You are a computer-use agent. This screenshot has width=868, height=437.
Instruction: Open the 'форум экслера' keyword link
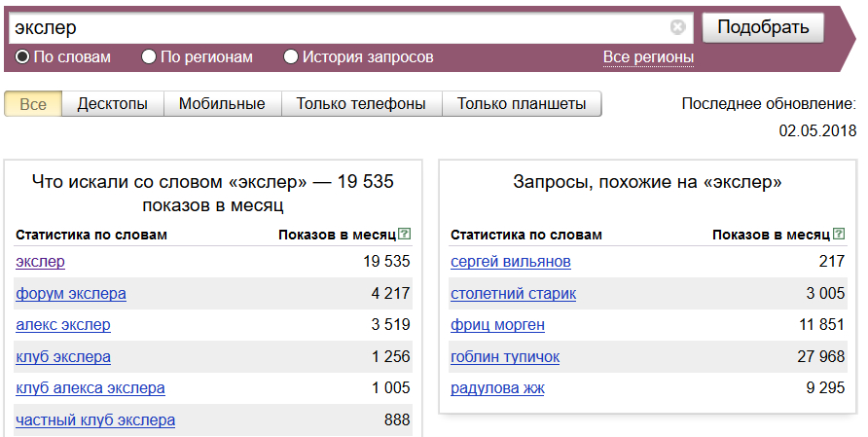pos(71,293)
